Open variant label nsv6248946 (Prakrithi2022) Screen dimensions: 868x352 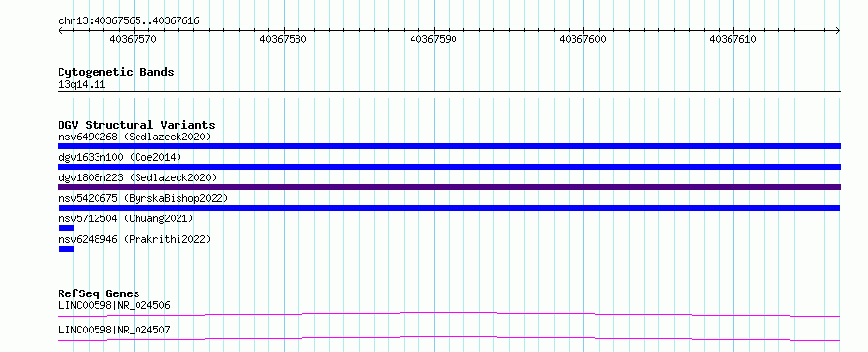(x=135, y=239)
